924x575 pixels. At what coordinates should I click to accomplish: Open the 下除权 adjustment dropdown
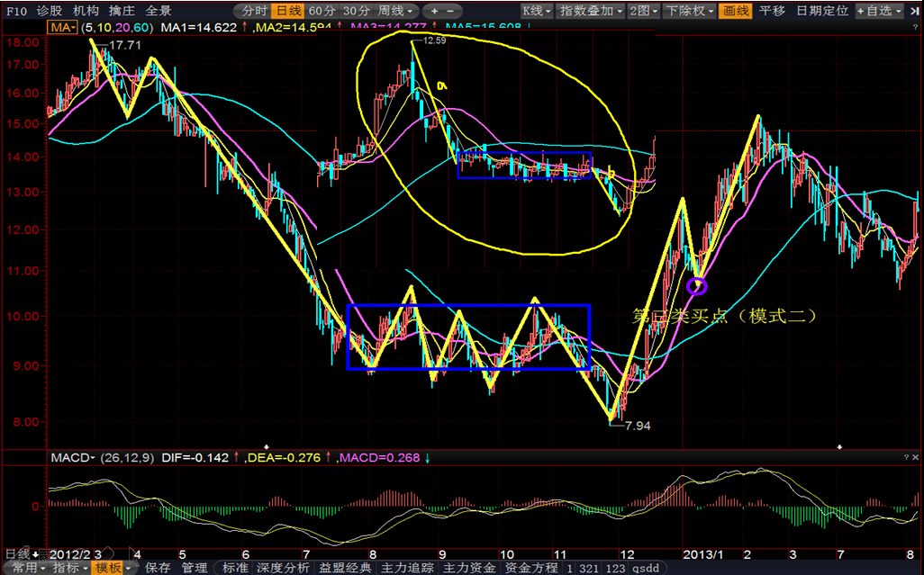[690, 11]
